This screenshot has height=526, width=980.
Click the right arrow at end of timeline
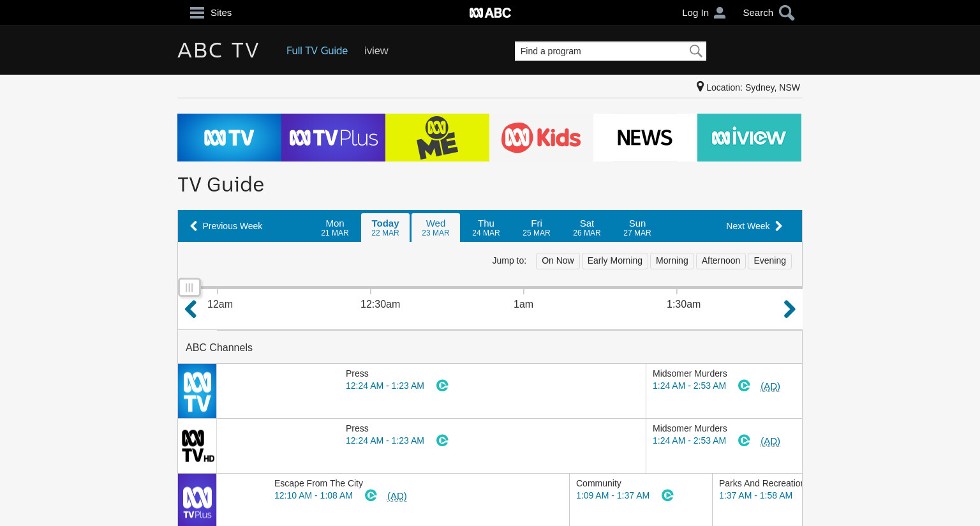789,309
